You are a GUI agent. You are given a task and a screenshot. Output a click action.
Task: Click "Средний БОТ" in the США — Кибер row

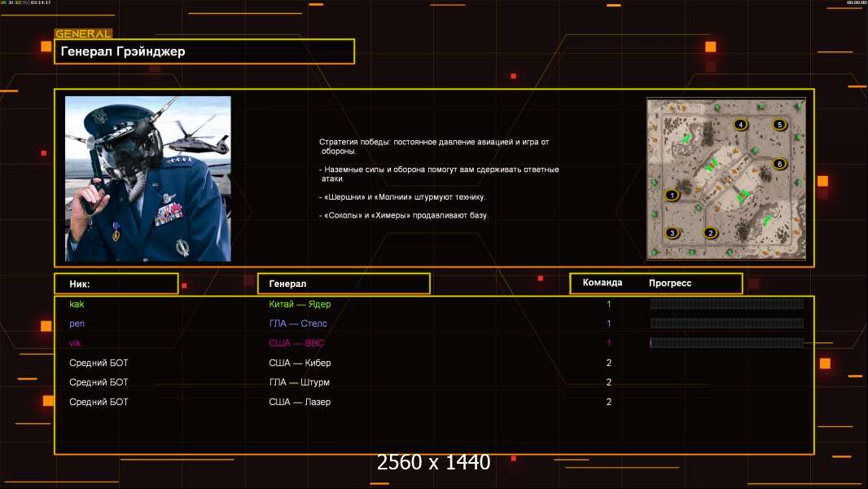pyautogui.click(x=99, y=363)
